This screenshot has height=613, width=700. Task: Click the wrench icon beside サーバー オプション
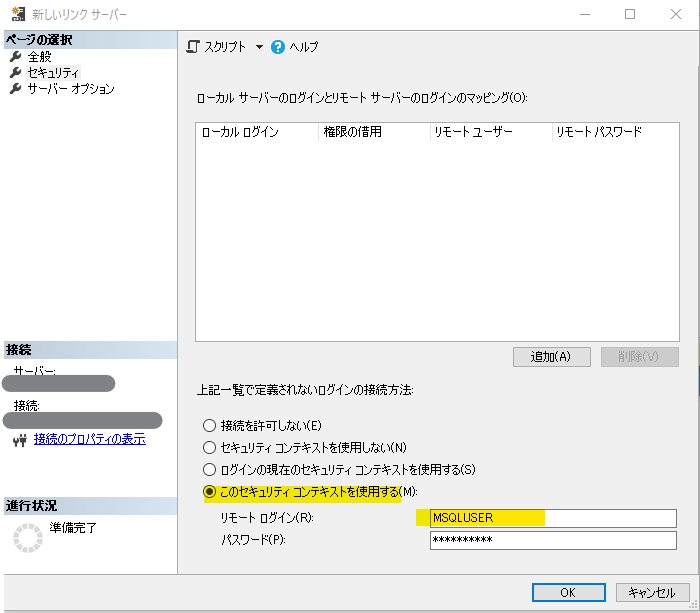tap(15, 89)
